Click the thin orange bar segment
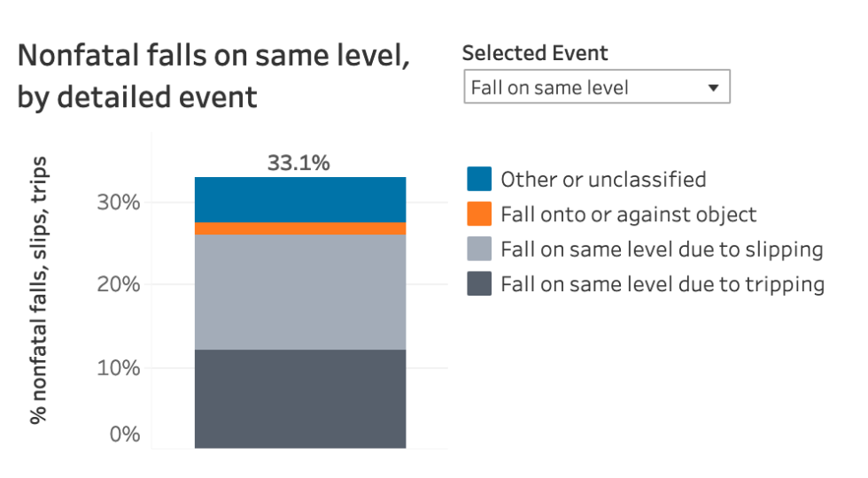 pos(300,228)
